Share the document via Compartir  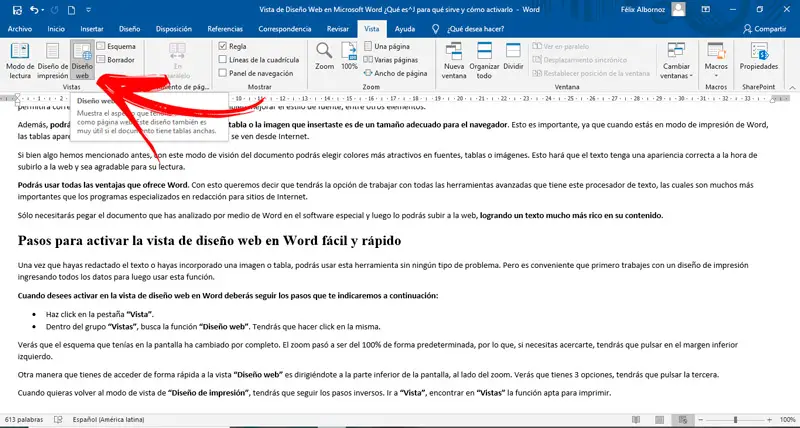pyautogui.click(x=765, y=29)
